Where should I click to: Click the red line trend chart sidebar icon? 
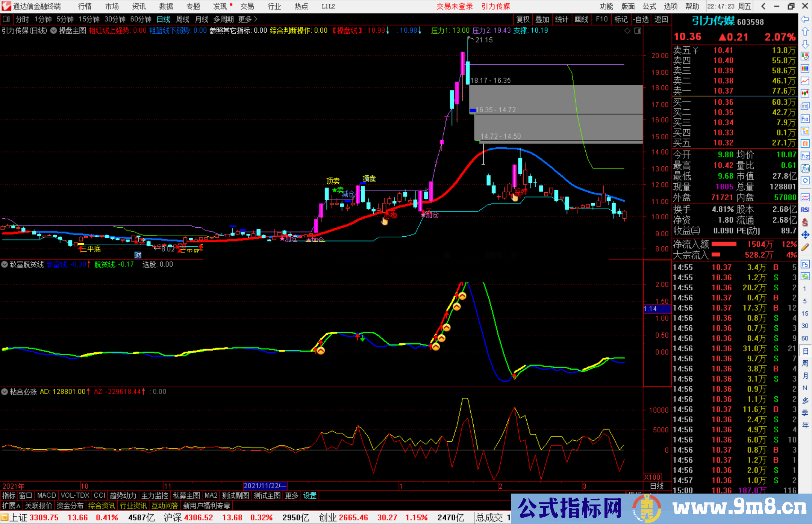805,81
